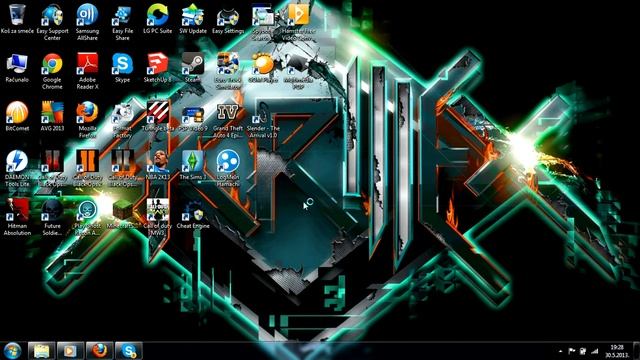Check the battery power tray icon
Viewport: 640px width, 360px height.
click(x=583, y=351)
